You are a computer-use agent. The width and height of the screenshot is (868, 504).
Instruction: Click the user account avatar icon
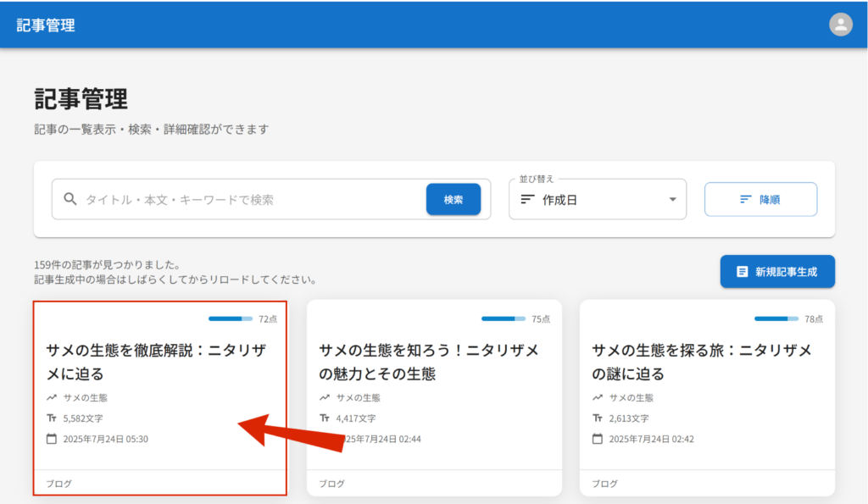pos(840,25)
